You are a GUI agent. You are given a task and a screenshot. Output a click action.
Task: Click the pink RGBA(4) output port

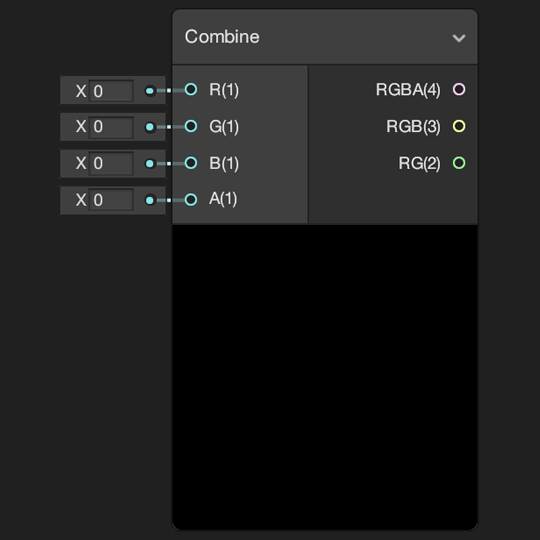(x=459, y=90)
